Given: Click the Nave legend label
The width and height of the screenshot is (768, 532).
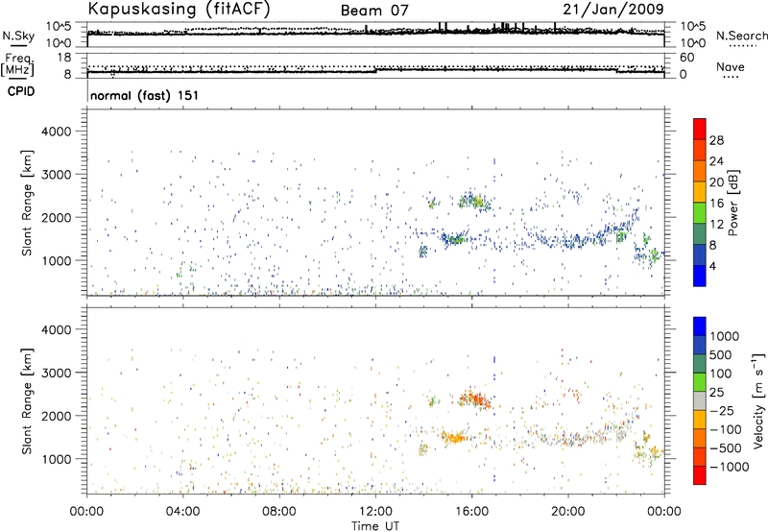Looking at the screenshot, I should coord(731,66).
